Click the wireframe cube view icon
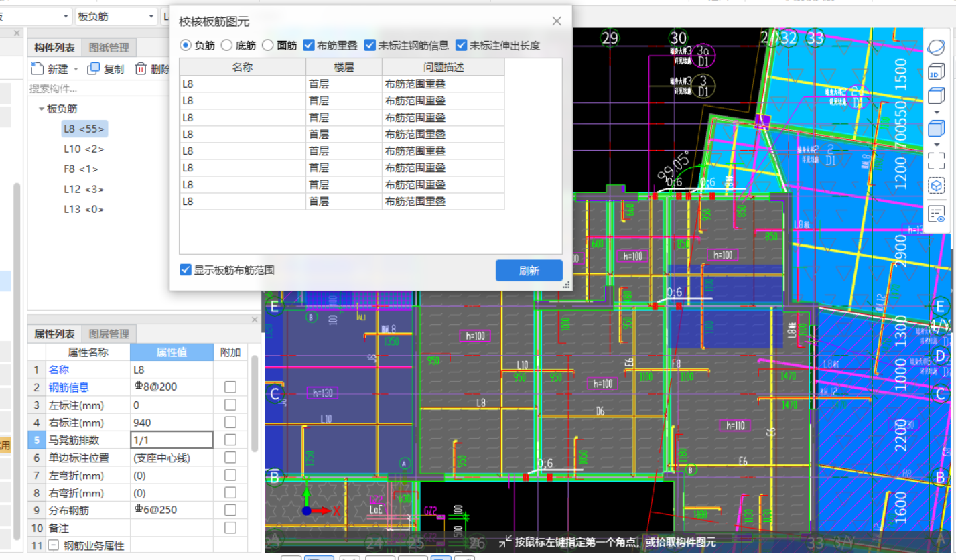Image resolution: width=956 pixels, height=560 pixels. (936, 96)
